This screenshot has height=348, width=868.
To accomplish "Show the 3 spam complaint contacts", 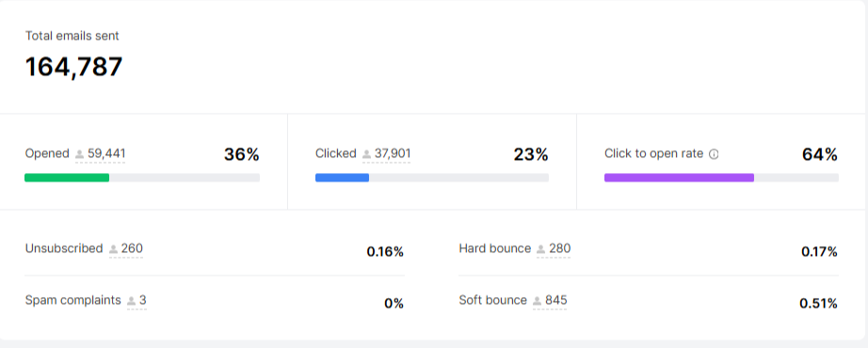I will [143, 300].
